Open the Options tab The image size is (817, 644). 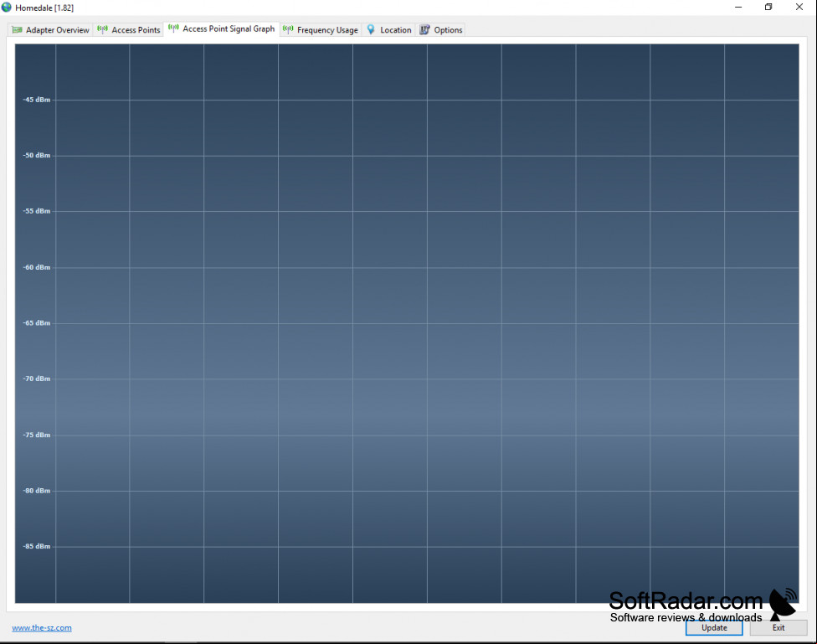click(441, 29)
